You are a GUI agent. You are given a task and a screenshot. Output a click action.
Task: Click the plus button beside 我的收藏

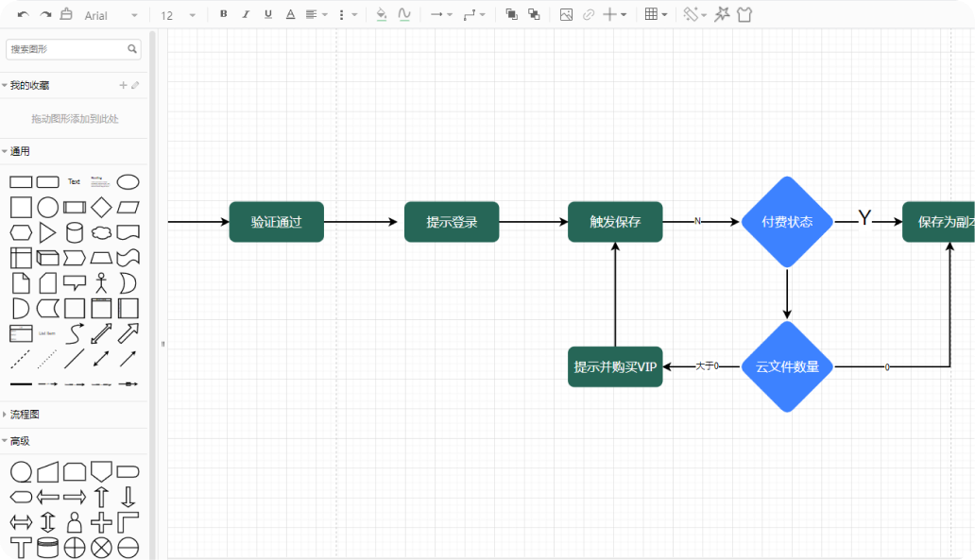click(123, 85)
